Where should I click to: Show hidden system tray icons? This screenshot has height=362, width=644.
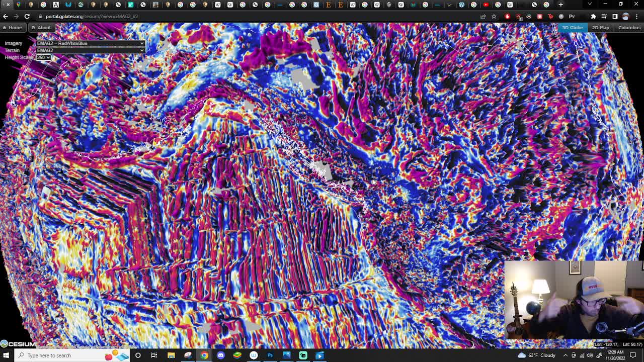[566, 355]
